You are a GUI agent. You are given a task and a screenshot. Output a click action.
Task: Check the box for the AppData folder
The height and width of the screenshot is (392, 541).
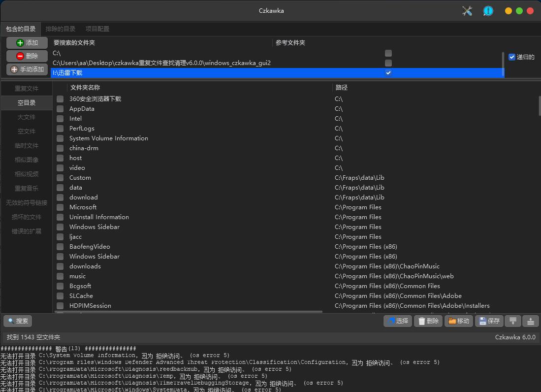click(60, 109)
